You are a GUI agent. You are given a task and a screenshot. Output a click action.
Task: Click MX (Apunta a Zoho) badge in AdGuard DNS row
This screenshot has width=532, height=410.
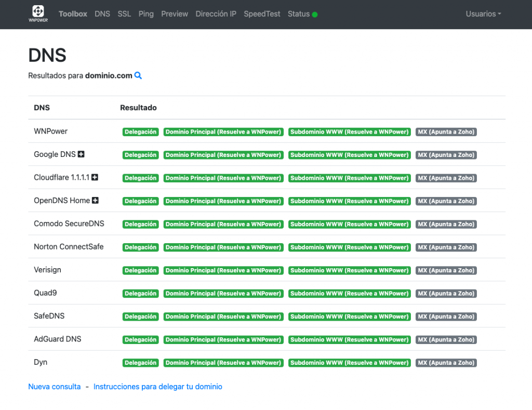click(446, 339)
